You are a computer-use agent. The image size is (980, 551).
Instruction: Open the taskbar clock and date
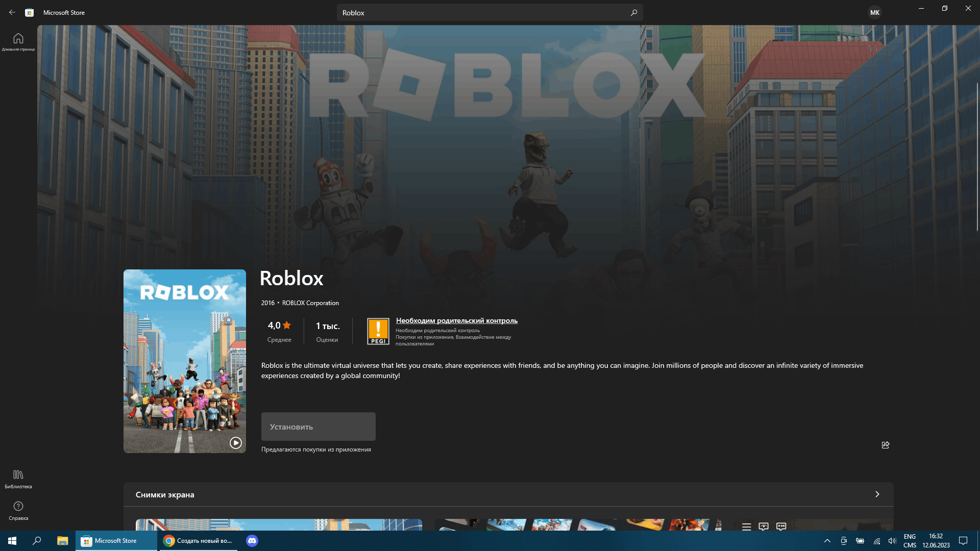pyautogui.click(x=936, y=541)
